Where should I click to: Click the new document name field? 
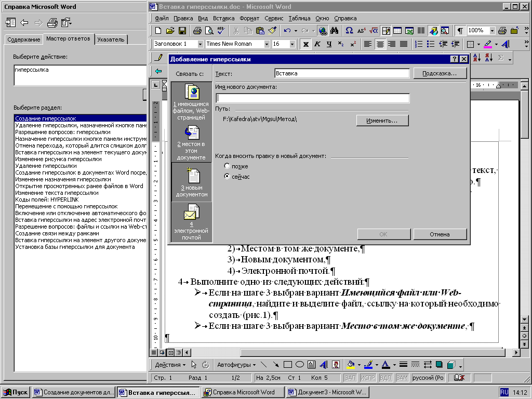(x=312, y=98)
